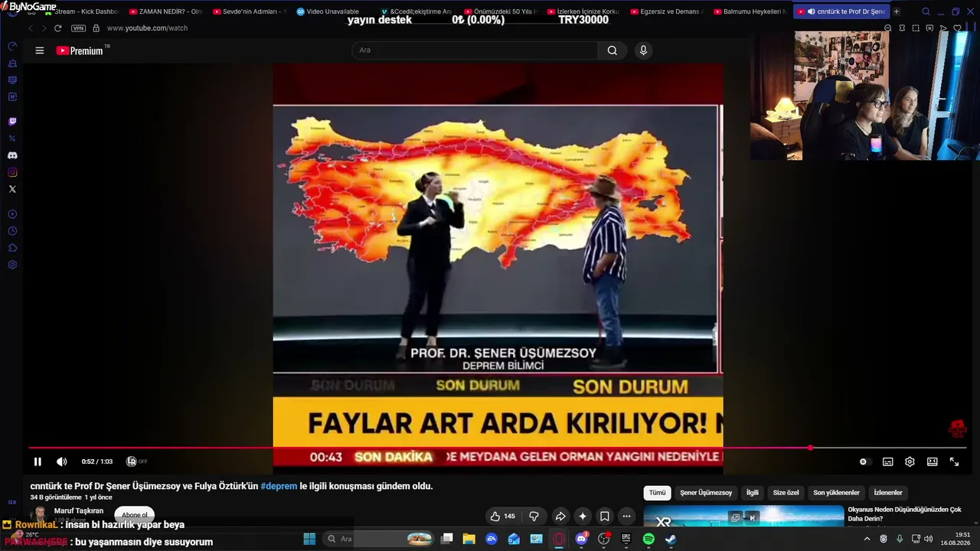Screen dimensions: 980x551
Task: Go forward in browser history
Action: point(44,28)
